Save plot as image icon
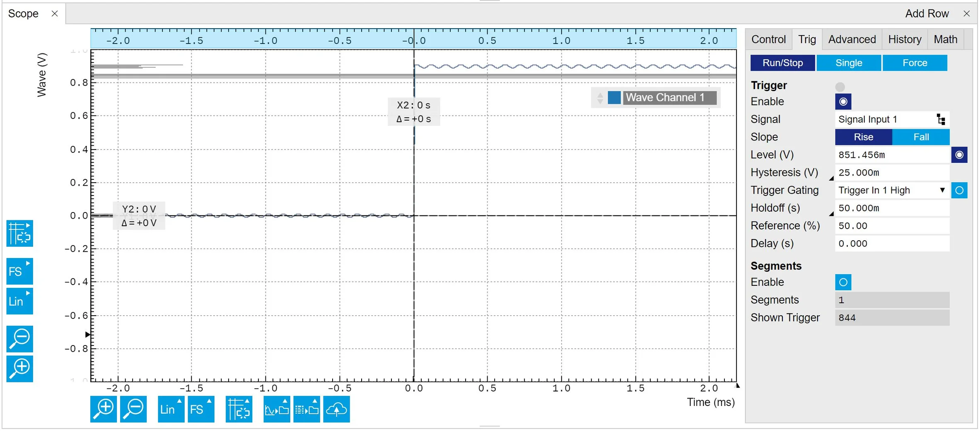980x437 pixels. point(277,409)
